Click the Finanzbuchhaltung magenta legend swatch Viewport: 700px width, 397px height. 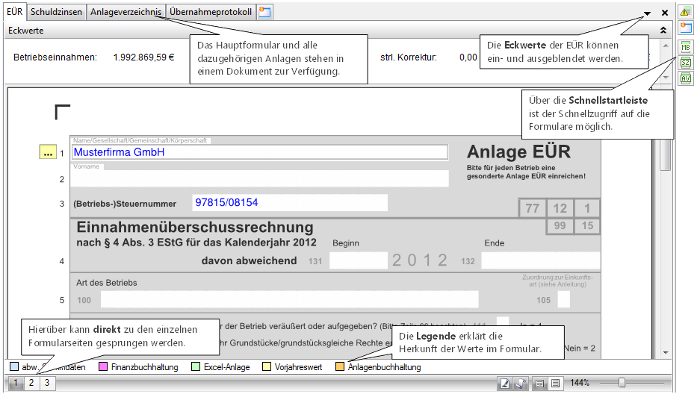tap(103, 367)
